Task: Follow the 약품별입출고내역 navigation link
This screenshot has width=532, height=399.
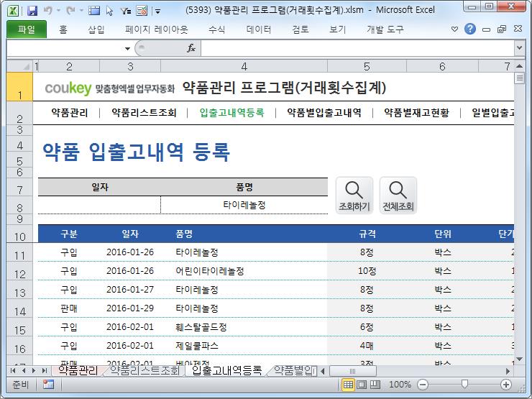Action: click(x=324, y=113)
